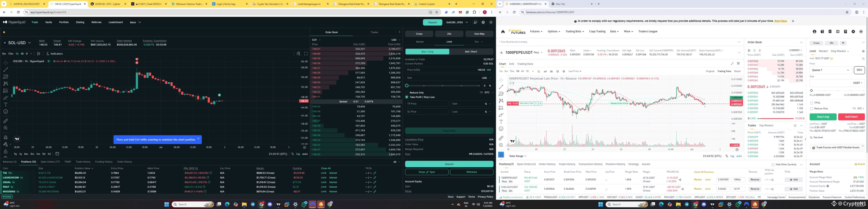Open the language globe icon on Hyperliquid
The height and width of the screenshot is (209, 868).
483,22
